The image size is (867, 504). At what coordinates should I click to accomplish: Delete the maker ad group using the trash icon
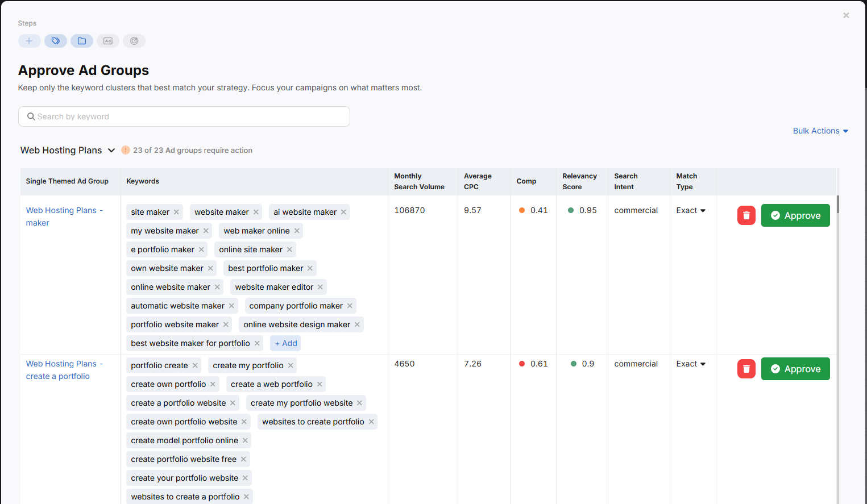(746, 215)
